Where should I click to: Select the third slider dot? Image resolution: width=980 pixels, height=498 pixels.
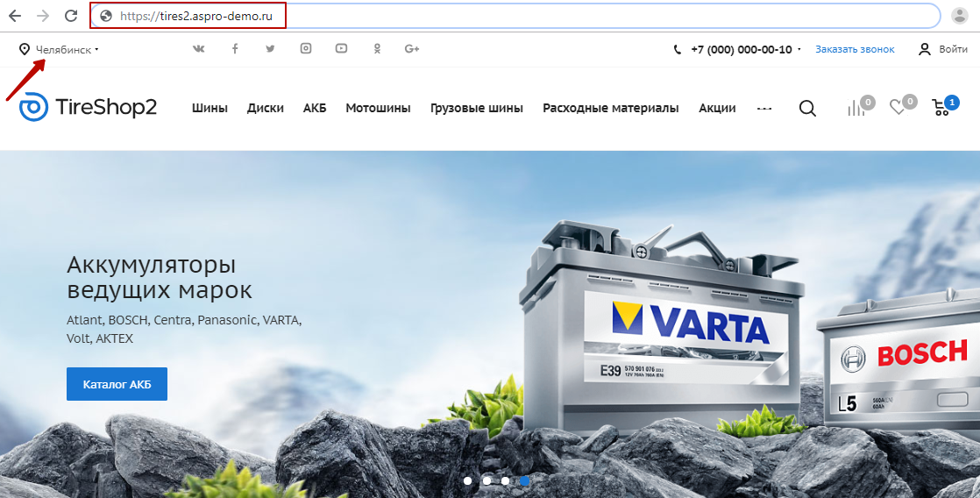(x=505, y=480)
